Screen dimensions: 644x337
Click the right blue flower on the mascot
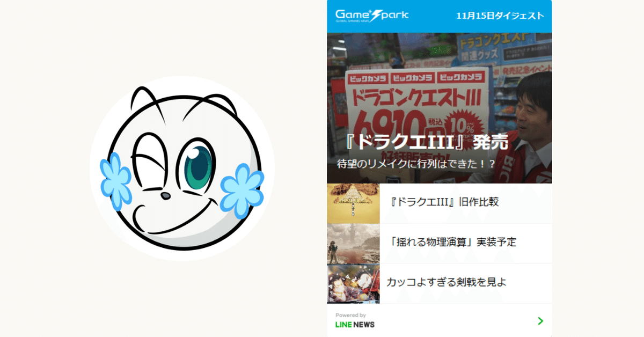pyautogui.click(x=242, y=188)
